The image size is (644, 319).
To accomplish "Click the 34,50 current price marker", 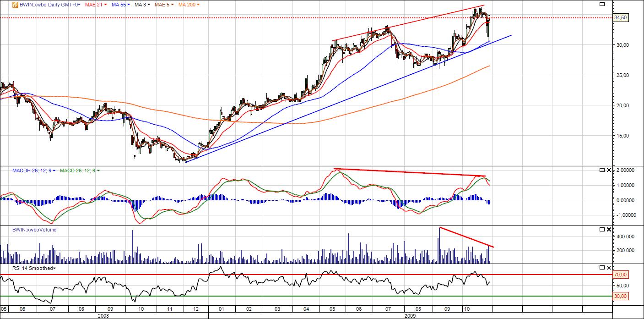I will click(620, 17).
